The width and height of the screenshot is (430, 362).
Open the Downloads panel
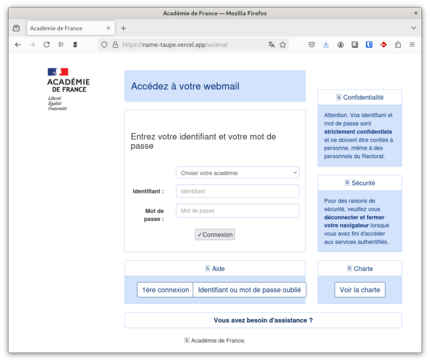pos(326,44)
